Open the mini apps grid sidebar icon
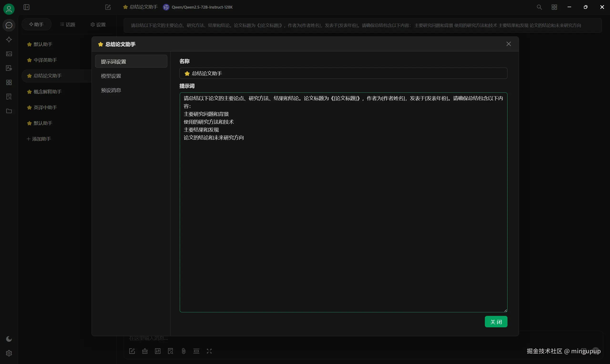The width and height of the screenshot is (610, 364). click(x=9, y=82)
